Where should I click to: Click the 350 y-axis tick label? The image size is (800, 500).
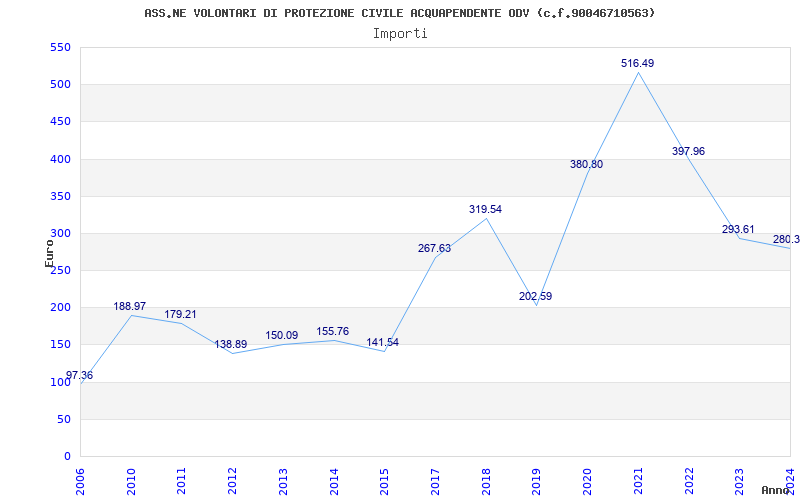[60, 196]
